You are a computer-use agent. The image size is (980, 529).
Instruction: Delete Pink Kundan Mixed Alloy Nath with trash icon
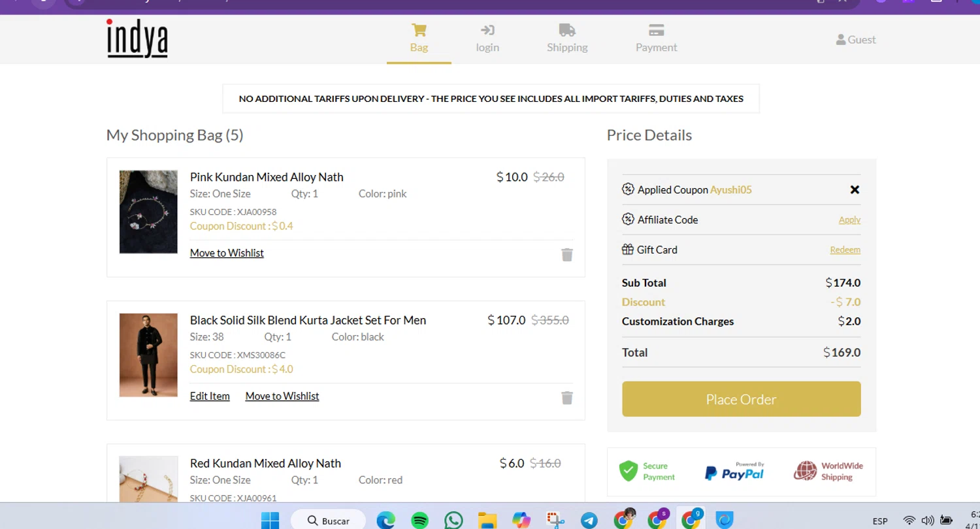(x=567, y=255)
